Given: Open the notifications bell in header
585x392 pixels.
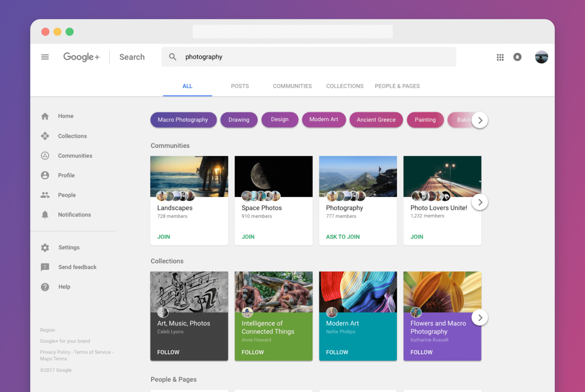Looking at the screenshot, I should pos(517,57).
